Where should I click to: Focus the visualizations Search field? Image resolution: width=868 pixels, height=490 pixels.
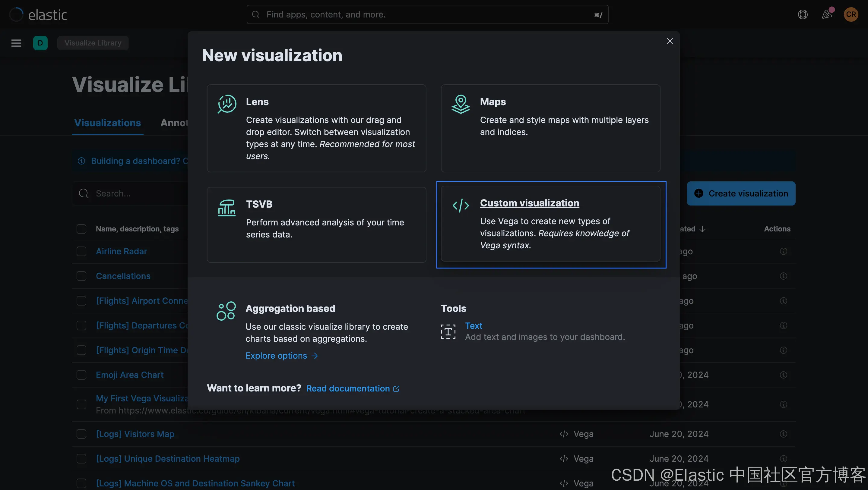(x=130, y=194)
